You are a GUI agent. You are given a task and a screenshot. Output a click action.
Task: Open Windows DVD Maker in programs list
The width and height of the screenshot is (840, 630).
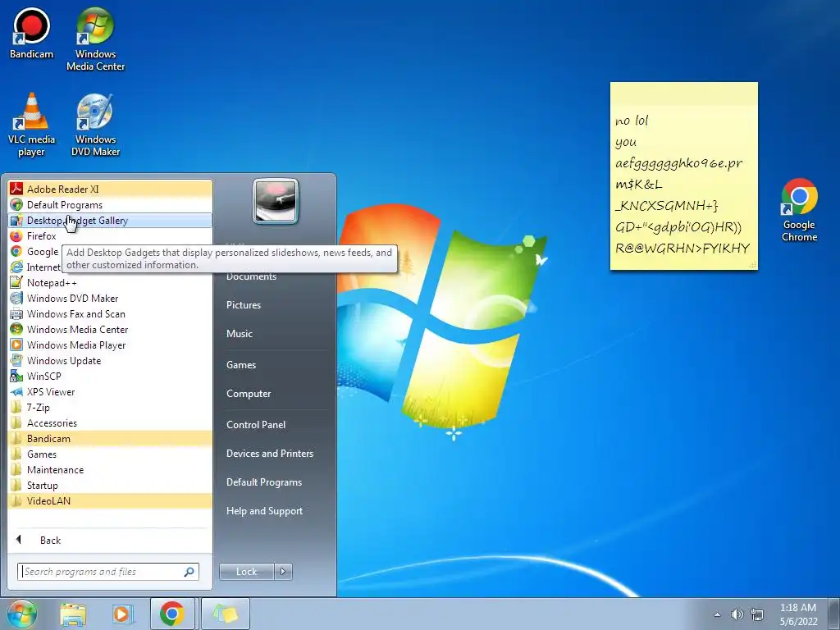click(x=110, y=298)
